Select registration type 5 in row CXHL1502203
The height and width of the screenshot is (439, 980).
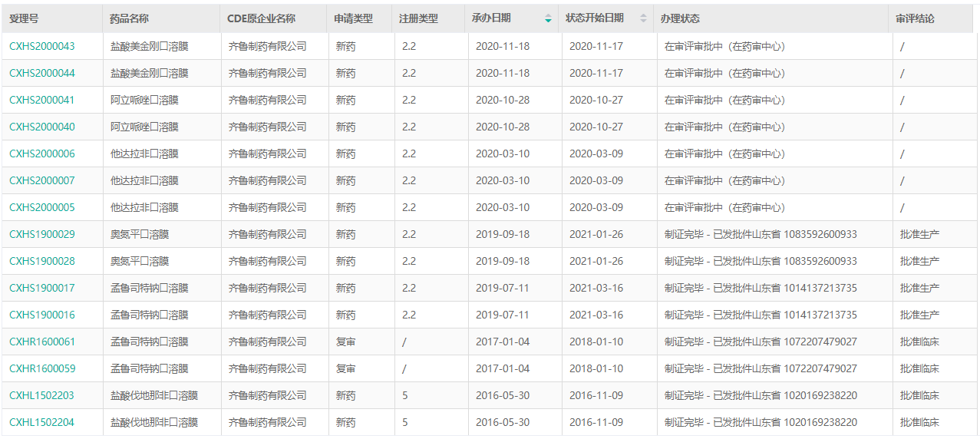pos(405,395)
